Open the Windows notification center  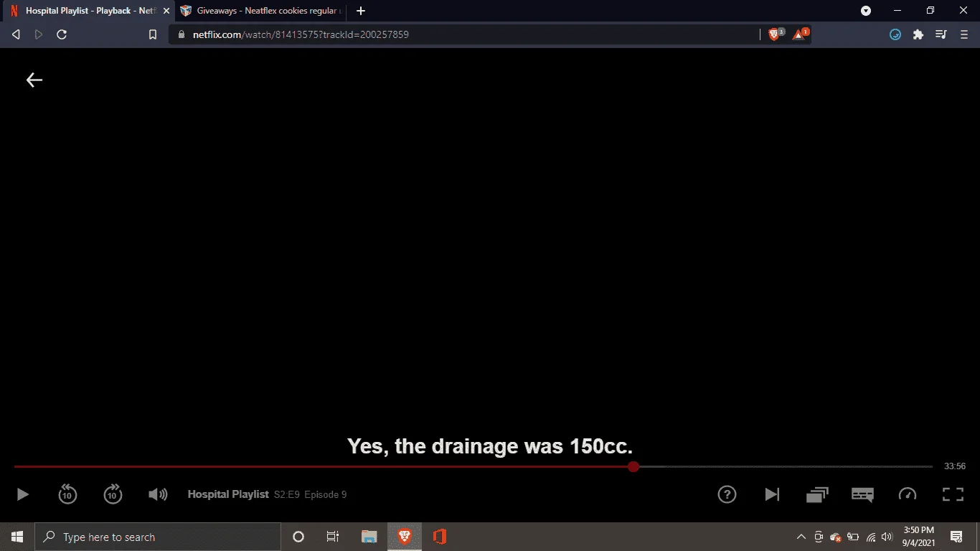(956, 537)
